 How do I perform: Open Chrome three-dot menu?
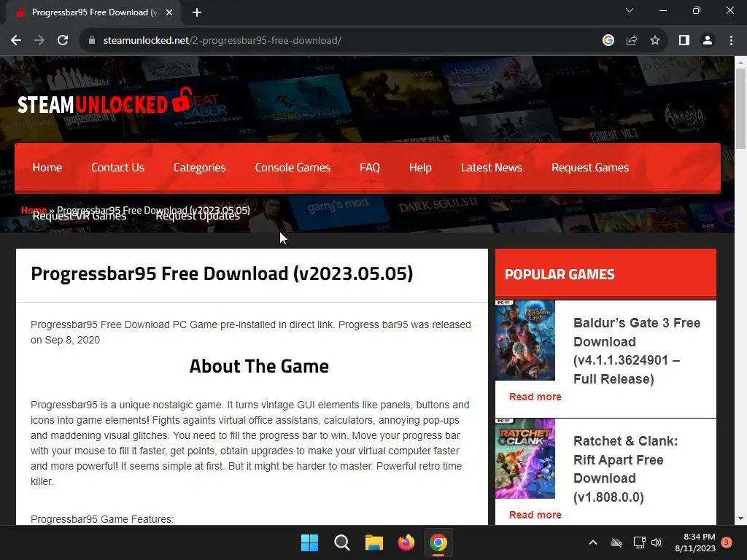tap(731, 41)
